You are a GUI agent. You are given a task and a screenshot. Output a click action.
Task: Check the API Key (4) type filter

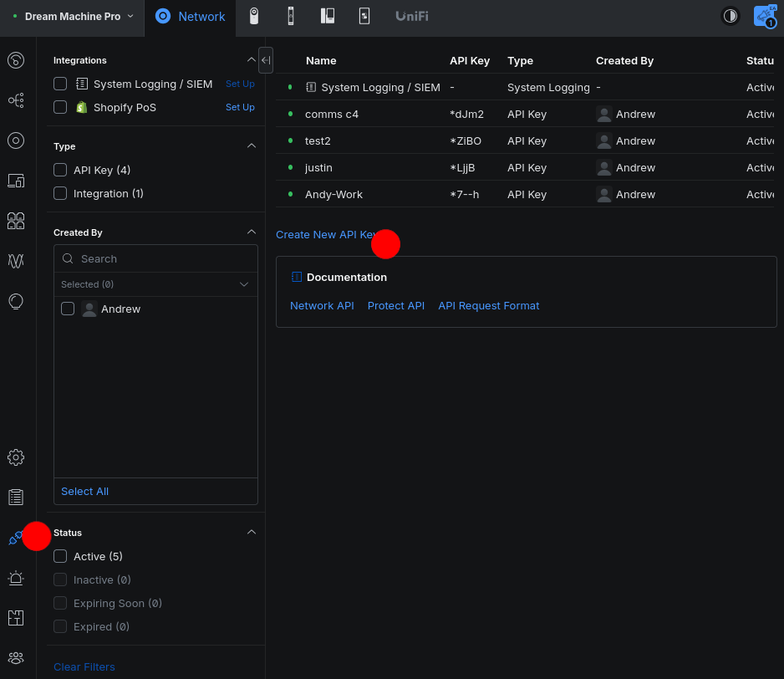(60, 170)
